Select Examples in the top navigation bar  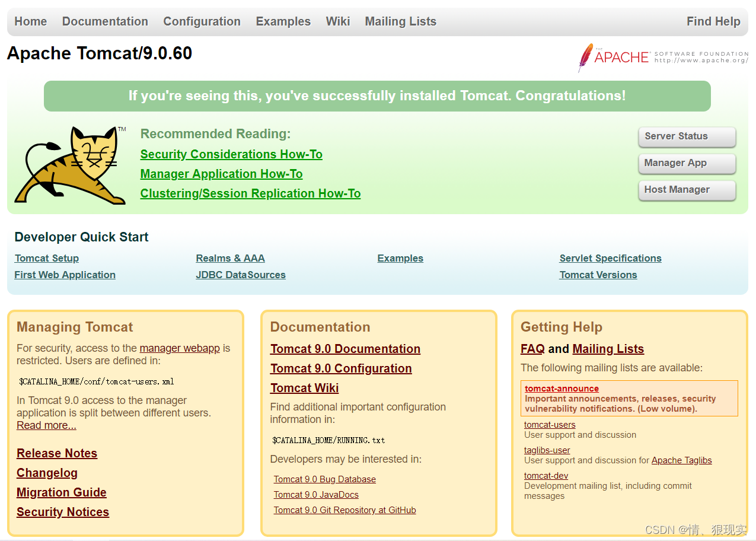(283, 21)
